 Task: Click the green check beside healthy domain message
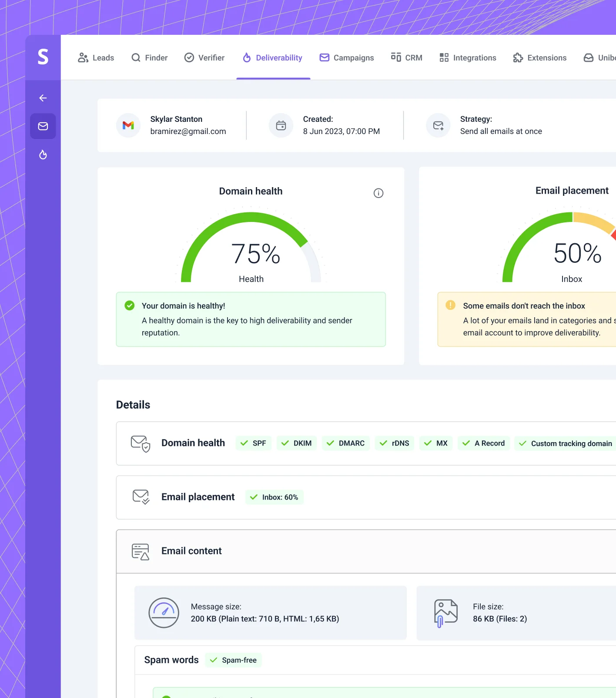(130, 305)
